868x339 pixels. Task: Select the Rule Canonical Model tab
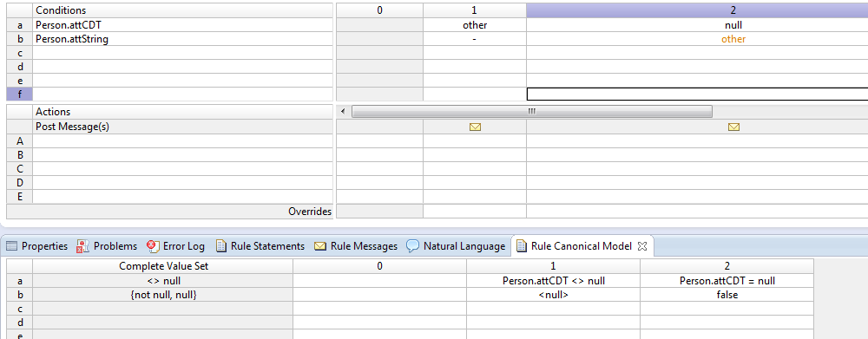(581, 246)
